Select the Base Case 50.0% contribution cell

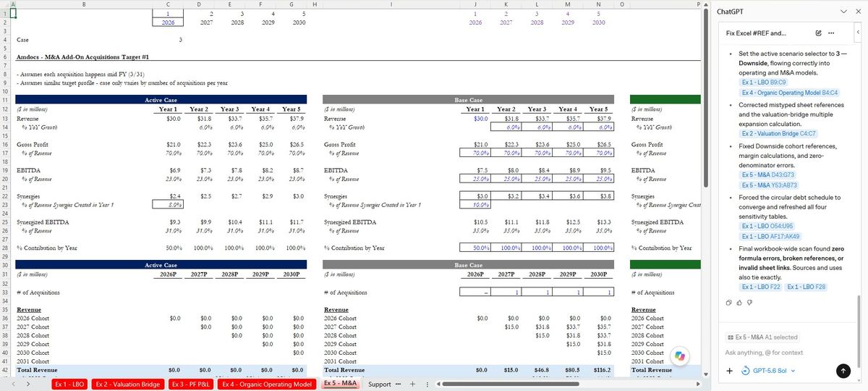pos(475,248)
